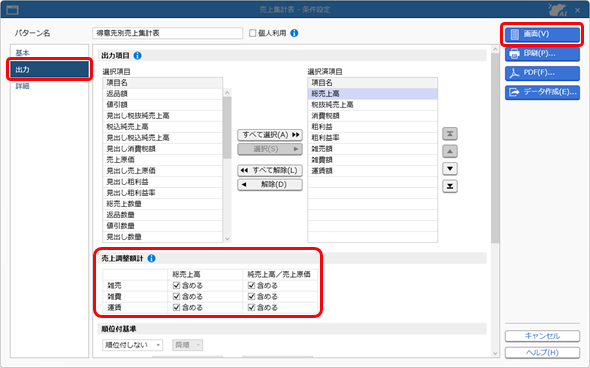Click the パターン名 input field

[x=167, y=33]
